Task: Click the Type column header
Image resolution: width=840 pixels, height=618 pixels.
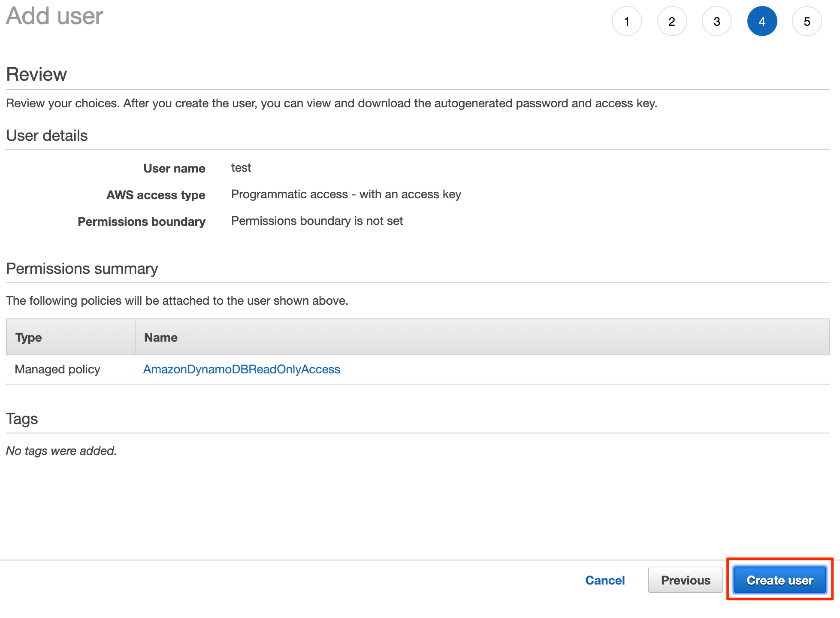Action: point(71,337)
